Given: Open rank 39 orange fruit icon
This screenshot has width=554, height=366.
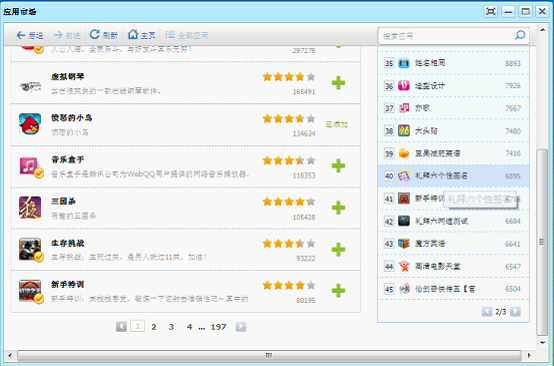Looking at the screenshot, I should tap(404, 153).
